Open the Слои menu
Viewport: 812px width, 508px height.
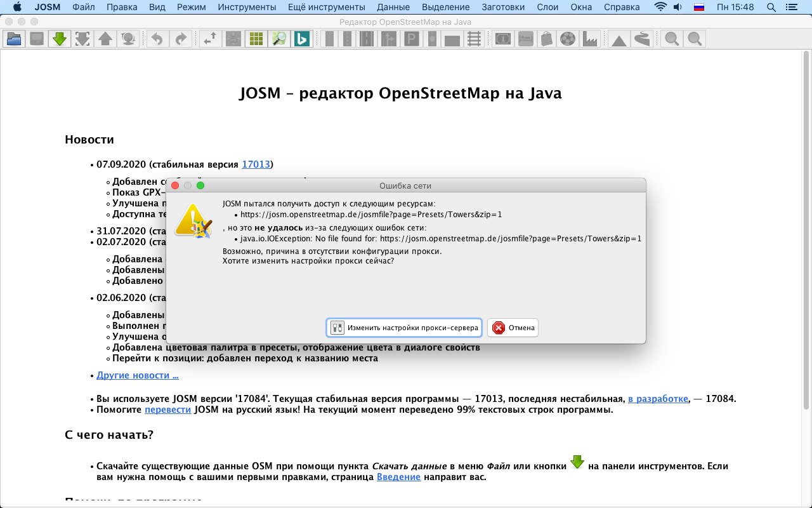pyautogui.click(x=547, y=7)
